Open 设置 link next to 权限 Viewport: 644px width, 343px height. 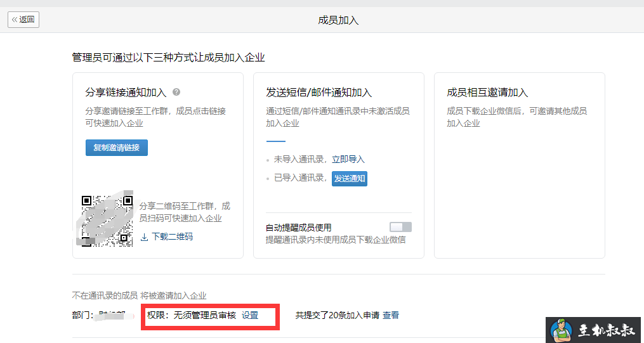(x=250, y=315)
